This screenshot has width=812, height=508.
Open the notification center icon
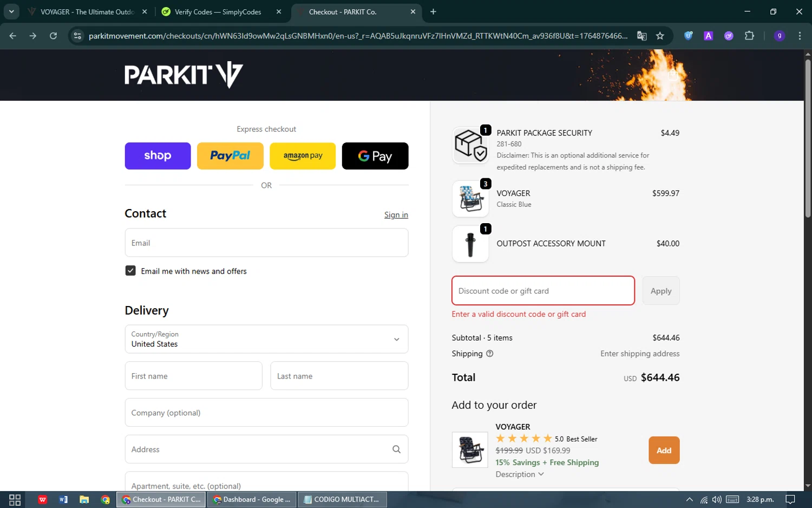(x=790, y=499)
